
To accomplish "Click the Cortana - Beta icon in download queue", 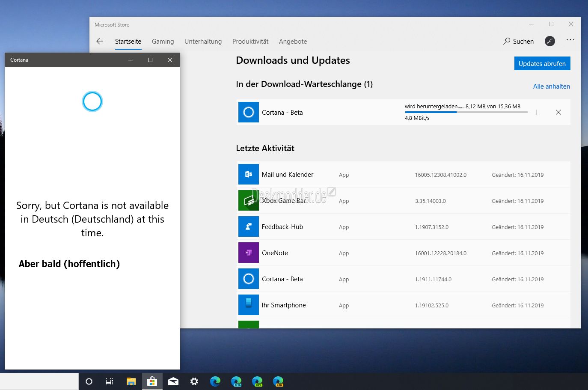I will (249, 112).
